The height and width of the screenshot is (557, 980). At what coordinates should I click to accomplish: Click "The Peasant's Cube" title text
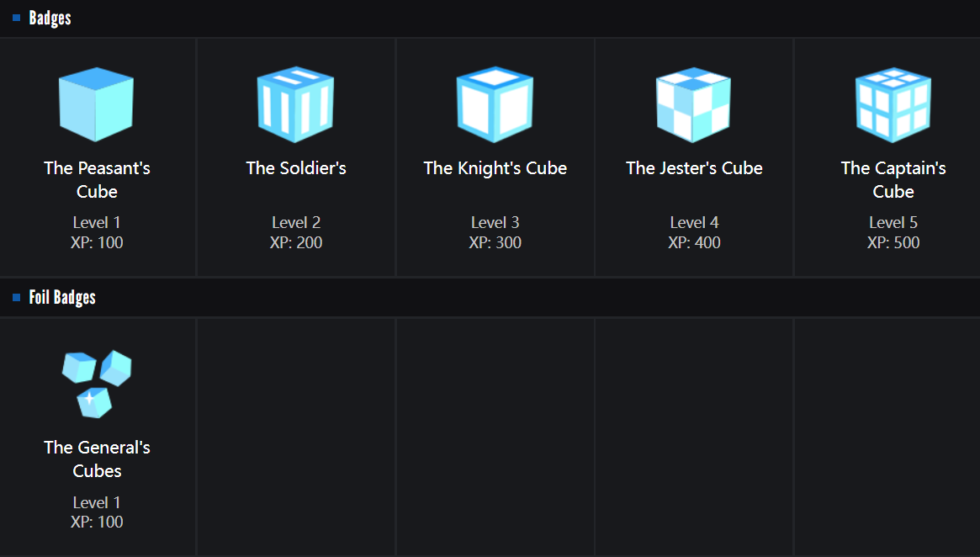(97, 179)
